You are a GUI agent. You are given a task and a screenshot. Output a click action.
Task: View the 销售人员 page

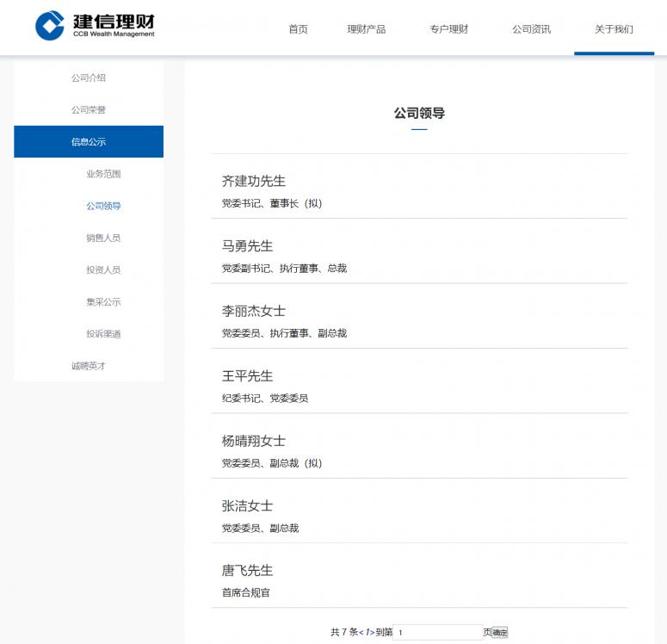click(103, 238)
